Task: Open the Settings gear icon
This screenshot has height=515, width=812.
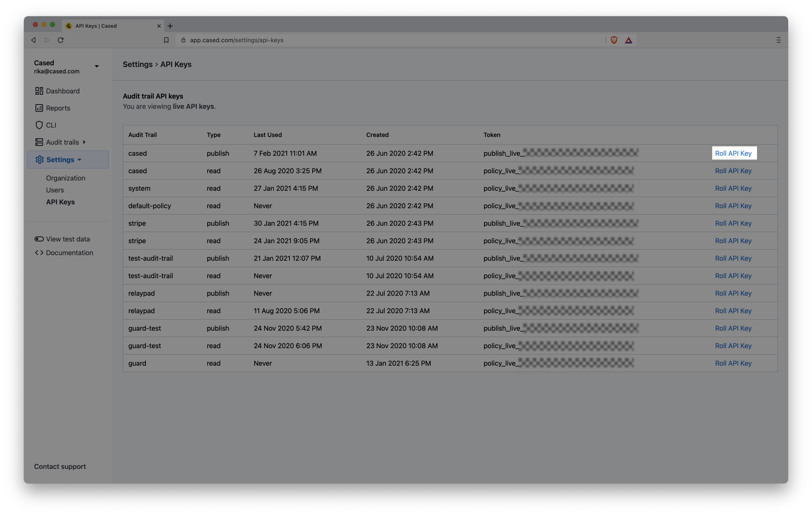Action: click(x=39, y=160)
